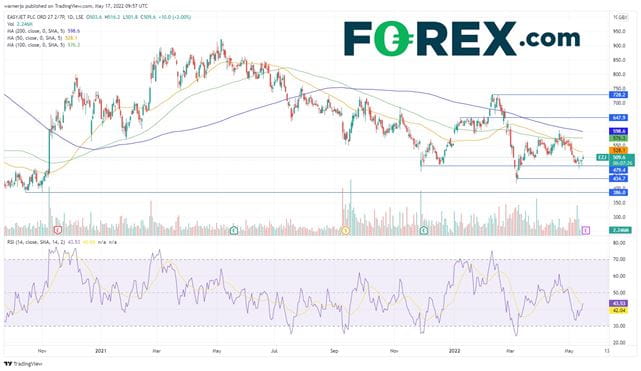The width and height of the screenshot is (641, 371).
Task: Select the MA 200 indicator legend
Action: [43, 31]
